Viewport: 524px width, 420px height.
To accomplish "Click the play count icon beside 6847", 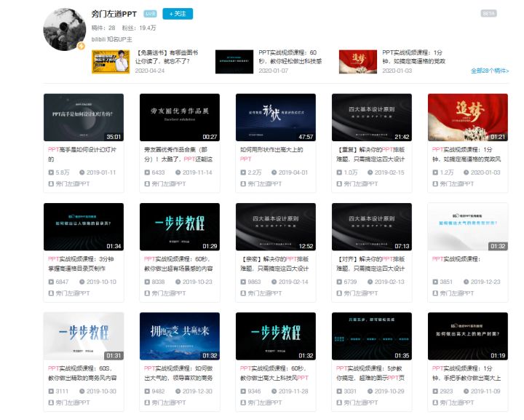I will pyautogui.click(x=51, y=282).
